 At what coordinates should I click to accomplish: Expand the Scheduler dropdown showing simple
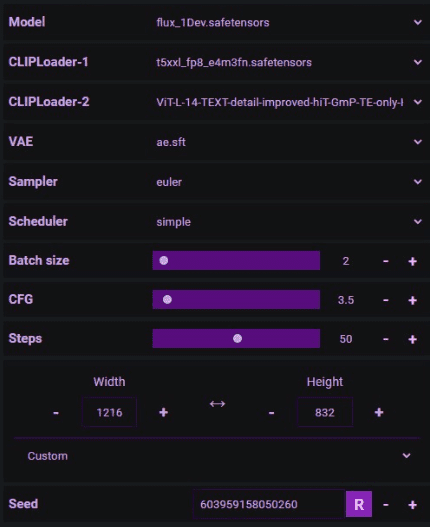(x=287, y=221)
